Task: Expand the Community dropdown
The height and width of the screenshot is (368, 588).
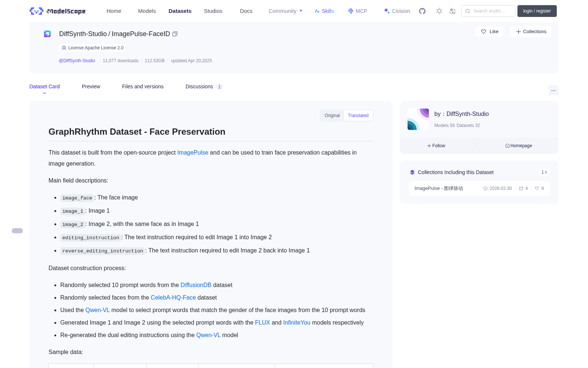Action: tap(286, 11)
